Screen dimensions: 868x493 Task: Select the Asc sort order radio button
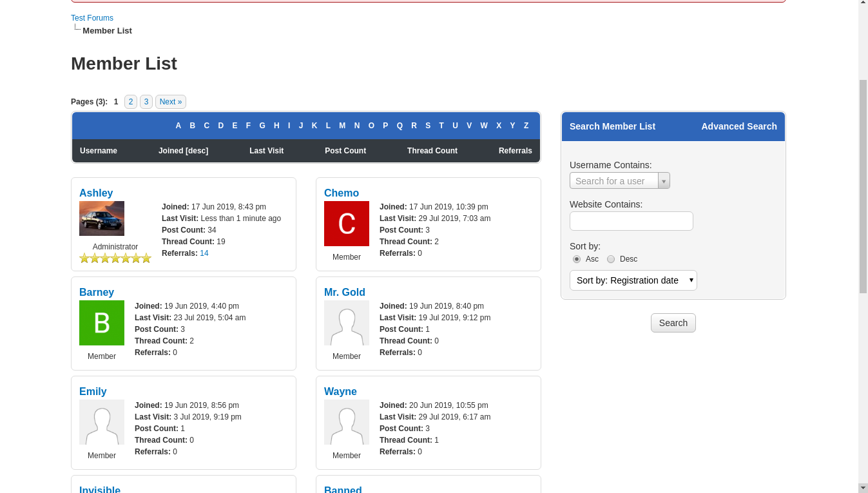click(577, 259)
